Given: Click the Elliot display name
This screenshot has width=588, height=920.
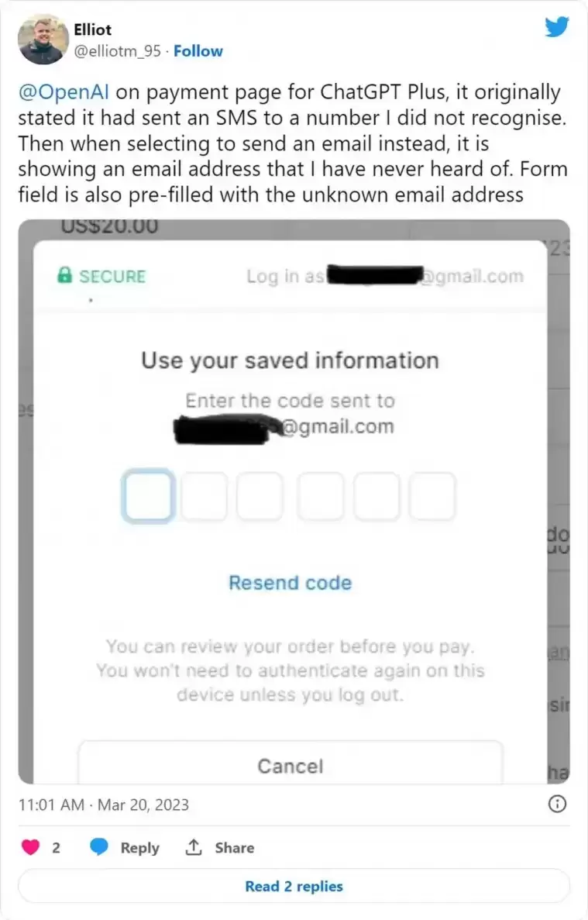Looking at the screenshot, I should coord(93,29).
